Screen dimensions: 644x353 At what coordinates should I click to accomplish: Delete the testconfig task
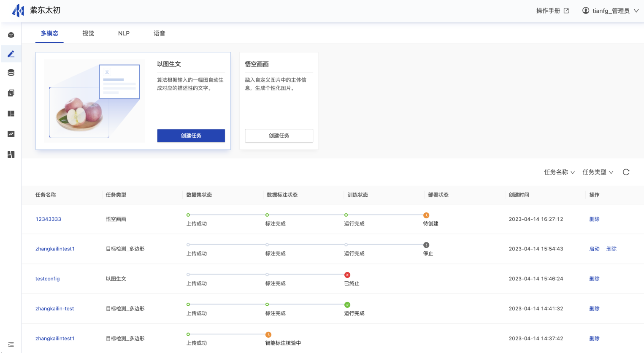594,279
